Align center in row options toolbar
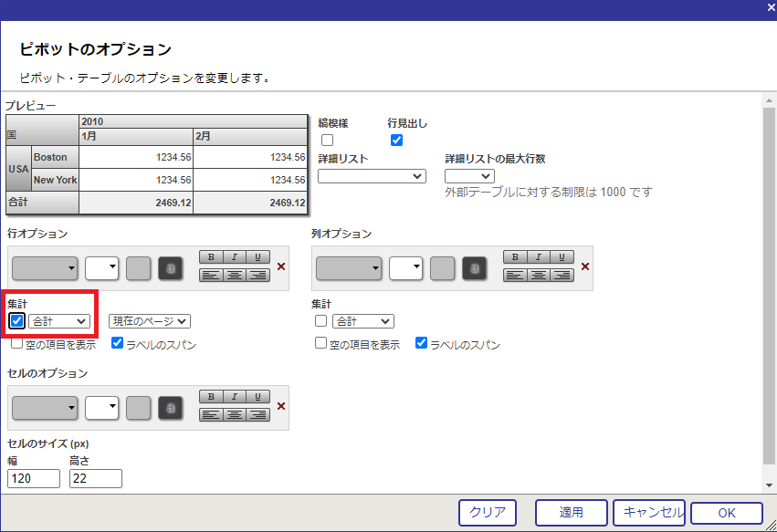 tap(235, 275)
